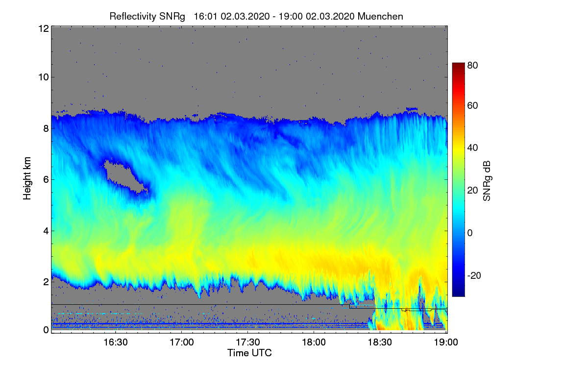588x392 pixels.
Task: Click the 'Muenchen' station name in title
Action: click(x=381, y=16)
